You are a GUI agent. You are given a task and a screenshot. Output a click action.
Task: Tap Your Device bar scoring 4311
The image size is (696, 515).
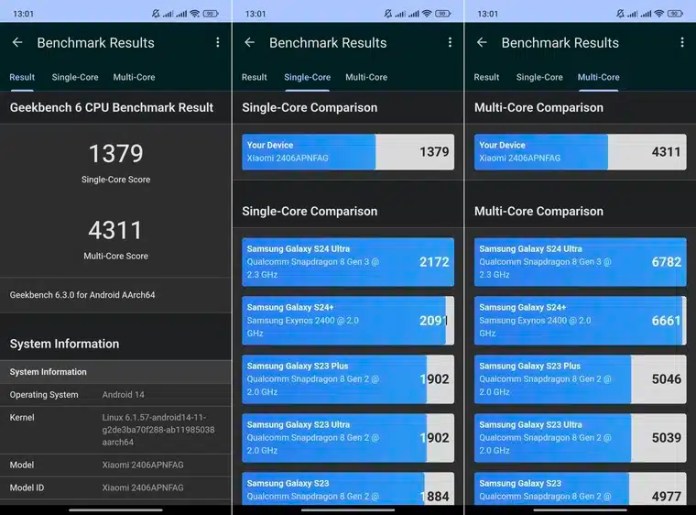click(x=580, y=152)
